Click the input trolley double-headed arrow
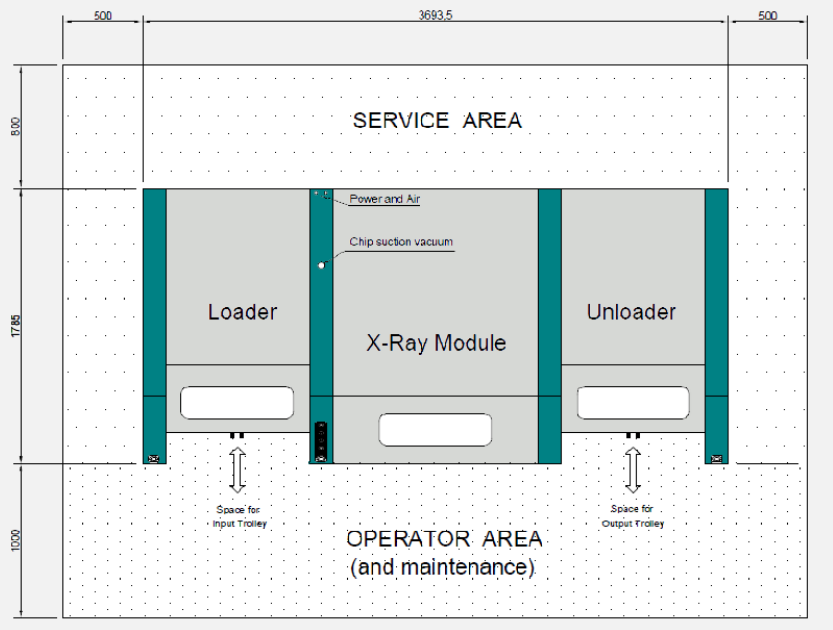The width and height of the screenshot is (833, 630). (237, 469)
